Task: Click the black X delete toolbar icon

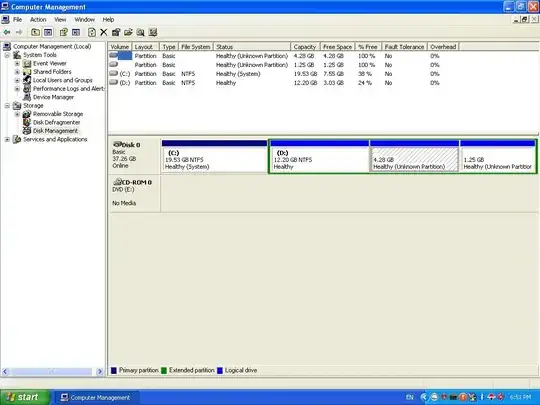Action: point(104,32)
